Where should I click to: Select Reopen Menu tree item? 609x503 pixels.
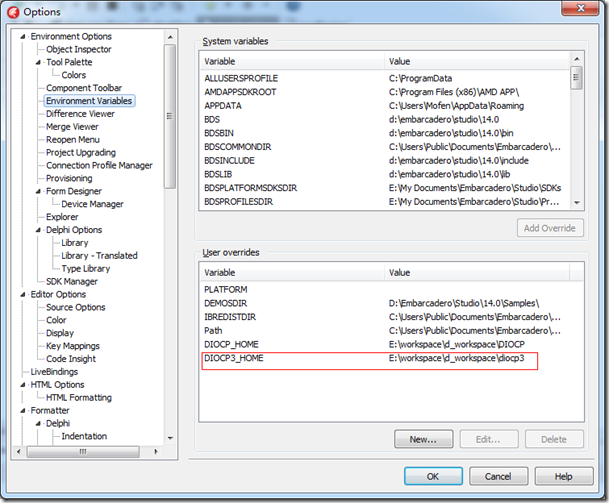coord(73,139)
